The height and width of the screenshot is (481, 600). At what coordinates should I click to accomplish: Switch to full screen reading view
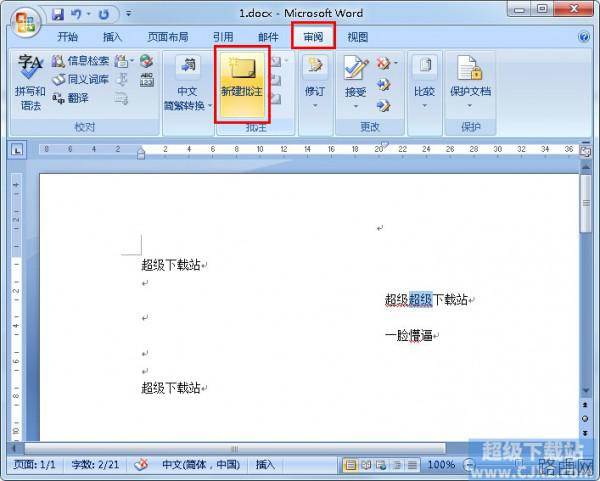pos(366,465)
